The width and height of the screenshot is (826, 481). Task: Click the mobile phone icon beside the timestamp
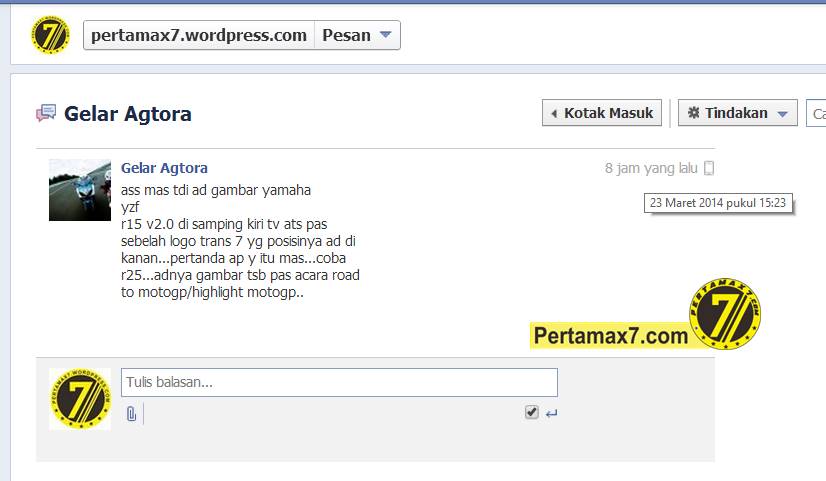(709, 168)
